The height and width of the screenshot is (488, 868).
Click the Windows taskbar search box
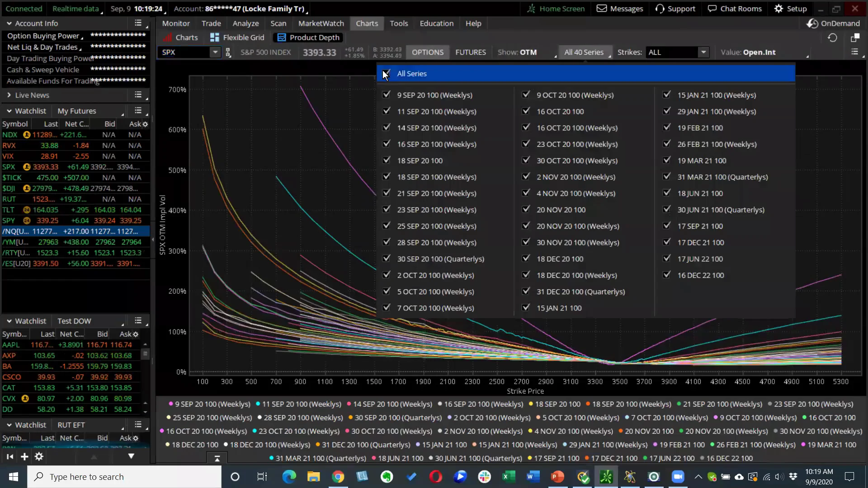click(124, 477)
